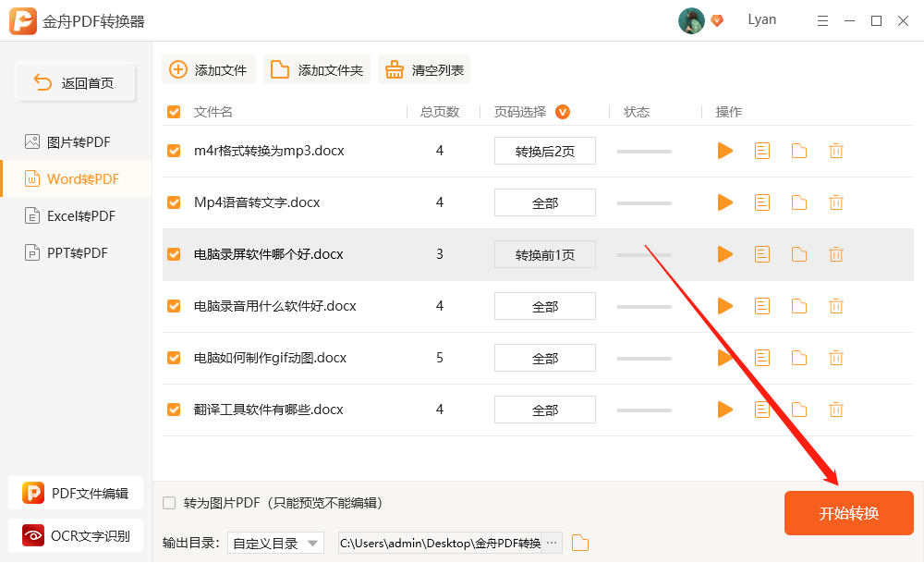Viewport: 924px width, 563px height.
Task: Open the folder icon for 翻译工具软件有哪些.docx
Action: click(799, 410)
